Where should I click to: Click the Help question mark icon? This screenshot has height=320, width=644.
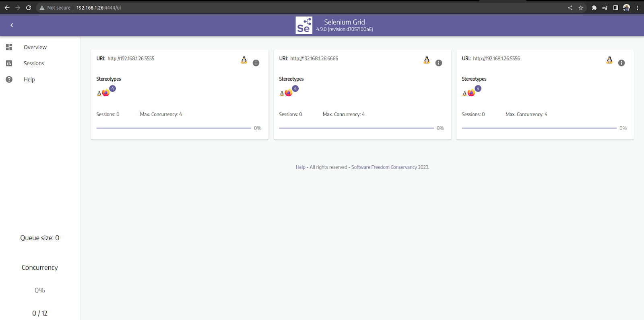coord(9,79)
